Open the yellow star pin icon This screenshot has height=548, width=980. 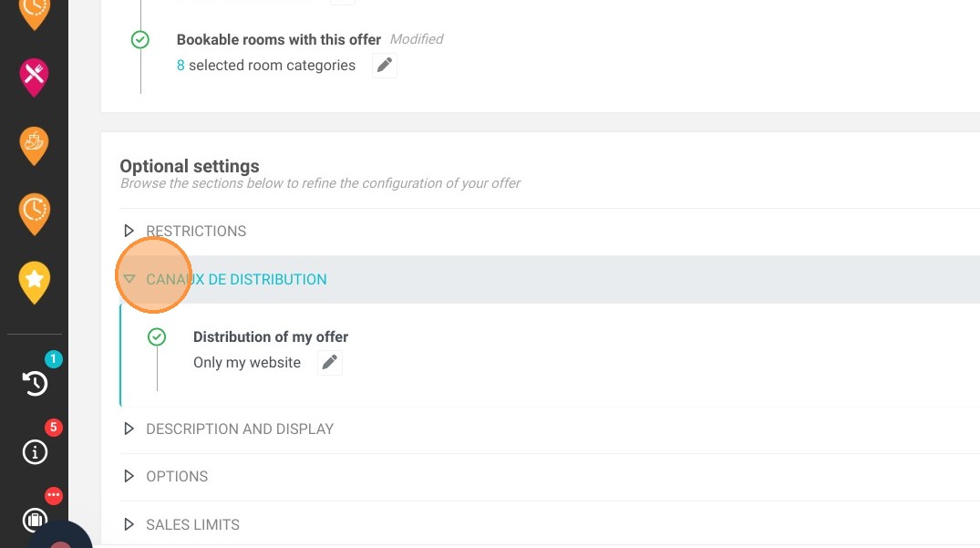coord(34,282)
